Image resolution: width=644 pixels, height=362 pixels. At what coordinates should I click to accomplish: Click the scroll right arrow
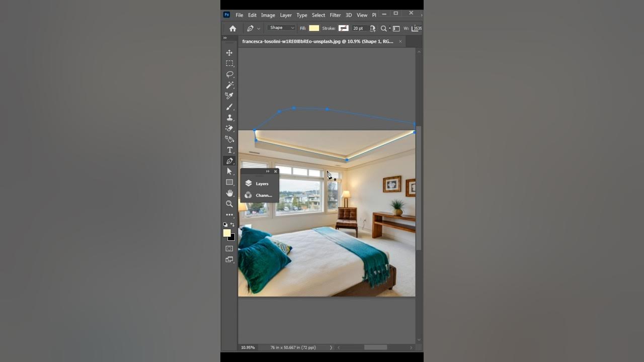[411, 347]
